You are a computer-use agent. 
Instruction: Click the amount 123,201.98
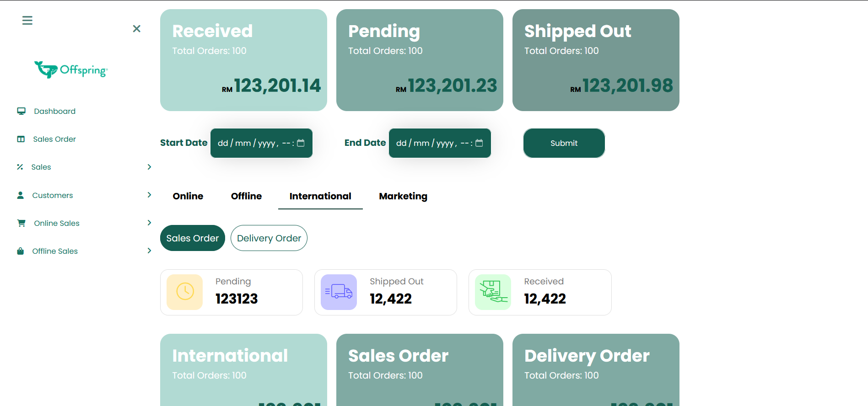pyautogui.click(x=628, y=85)
